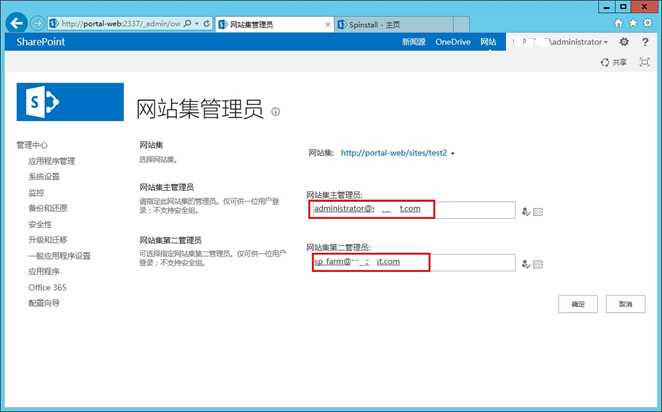Click the 取消 cancel button
The height and width of the screenshot is (412, 662).
pos(625,304)
